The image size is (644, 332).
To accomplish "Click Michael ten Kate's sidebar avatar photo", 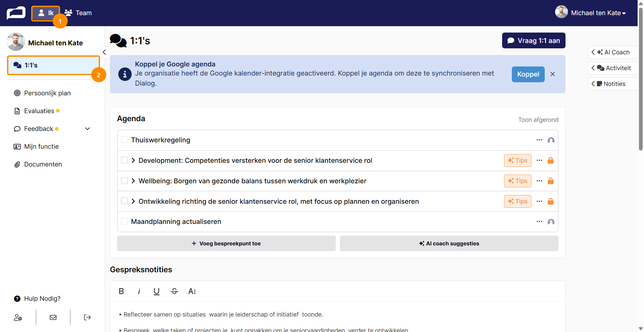I will point(15,42).
